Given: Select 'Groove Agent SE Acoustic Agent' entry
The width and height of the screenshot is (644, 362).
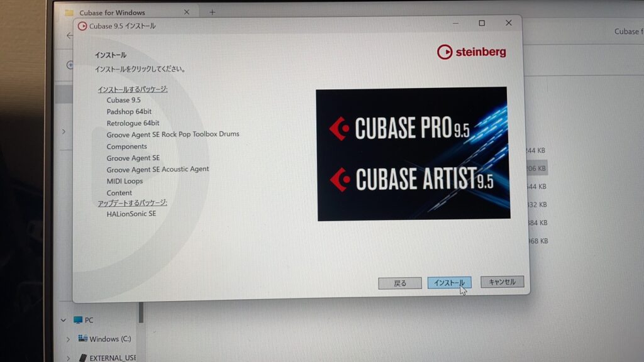Looking at the screenshot, I should (x=158, y=169).
